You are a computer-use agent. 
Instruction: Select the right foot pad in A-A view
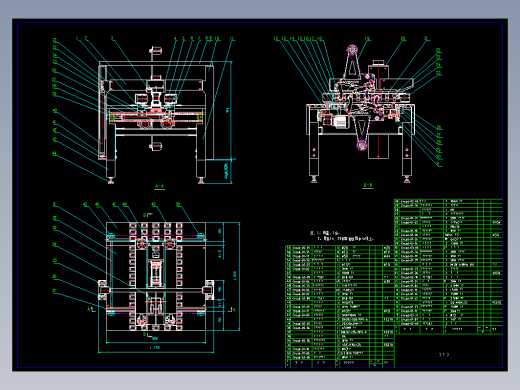tap(201, 181)
